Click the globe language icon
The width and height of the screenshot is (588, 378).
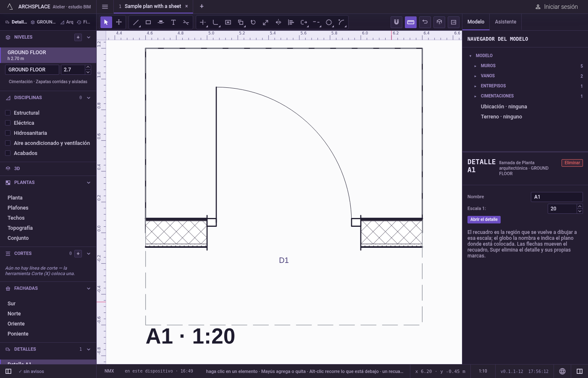click(x=562, y=371)
